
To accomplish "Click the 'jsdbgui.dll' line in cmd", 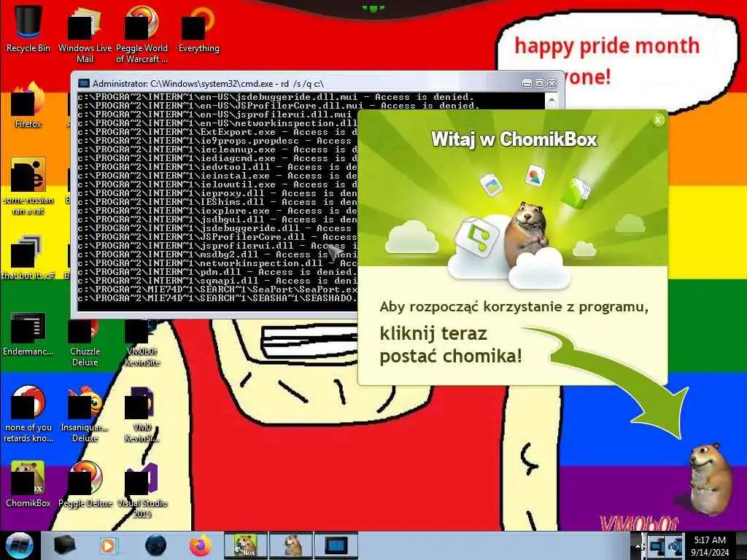I will 217,219.
